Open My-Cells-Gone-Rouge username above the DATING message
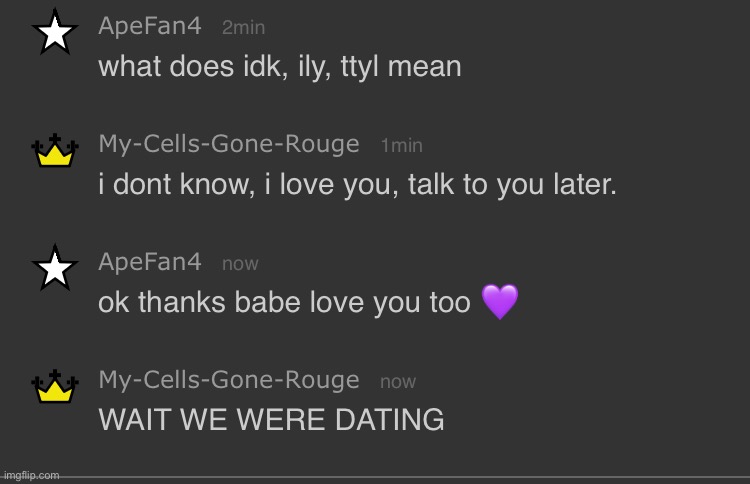Image resolution: width=750 pixels, height=484 pixels. click(229, 380)
